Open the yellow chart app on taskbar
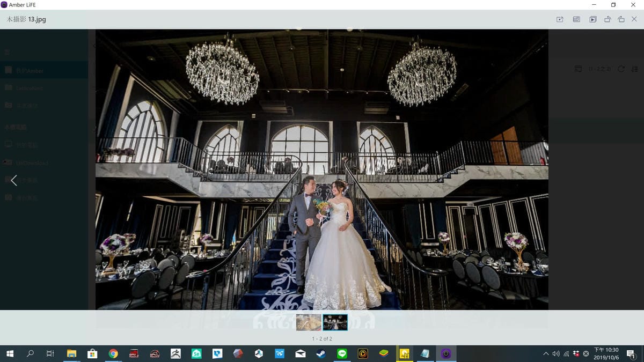The height and width of the screenshot is (362, 644). click(404, 353)
